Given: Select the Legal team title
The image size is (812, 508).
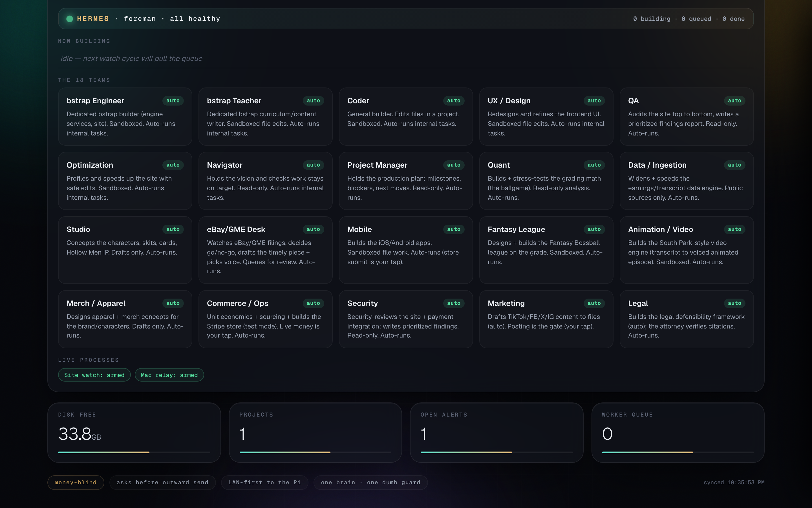Looking at the screenshot, I should tap(638, 303).
